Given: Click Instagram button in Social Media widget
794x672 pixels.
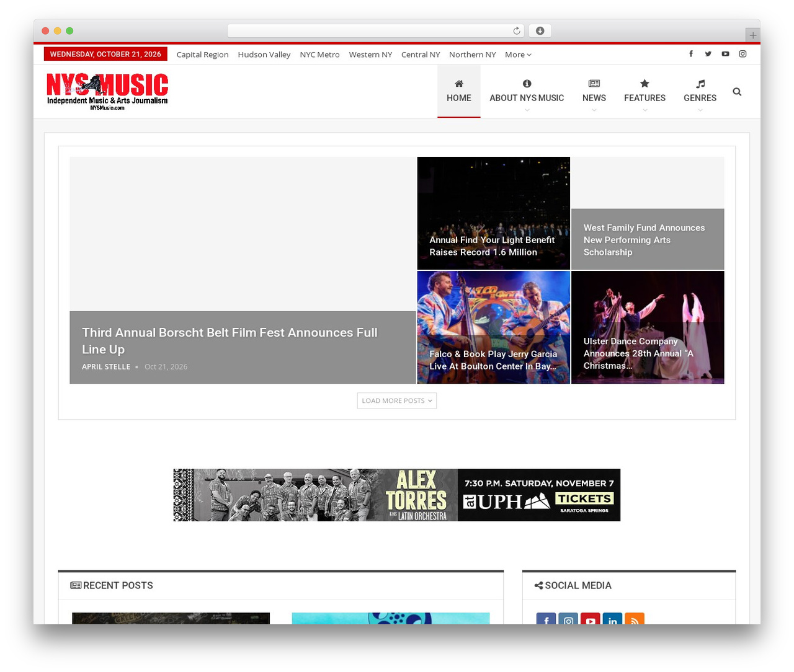Looking at the screenshot, I should point(568,619).
